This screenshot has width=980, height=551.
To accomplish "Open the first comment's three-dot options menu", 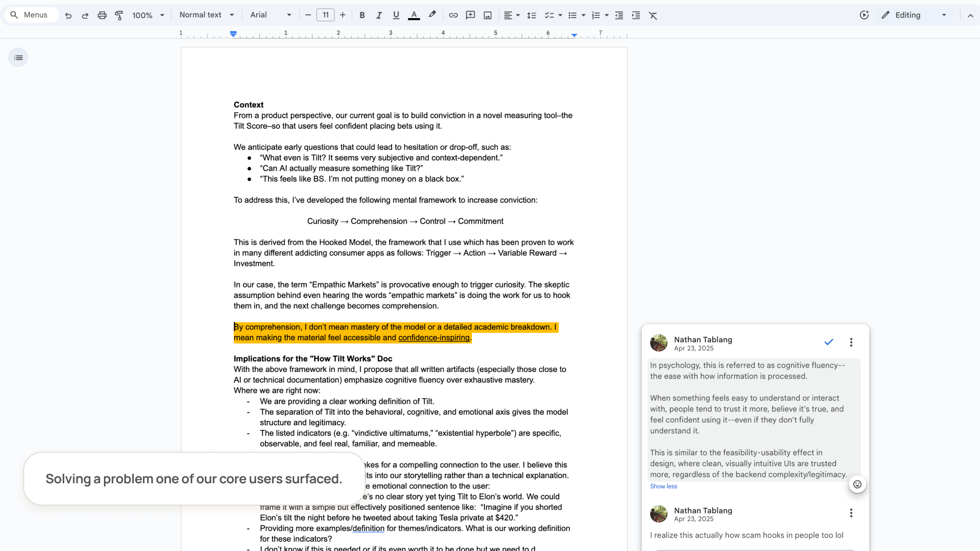I will click(x=851, y=342).
